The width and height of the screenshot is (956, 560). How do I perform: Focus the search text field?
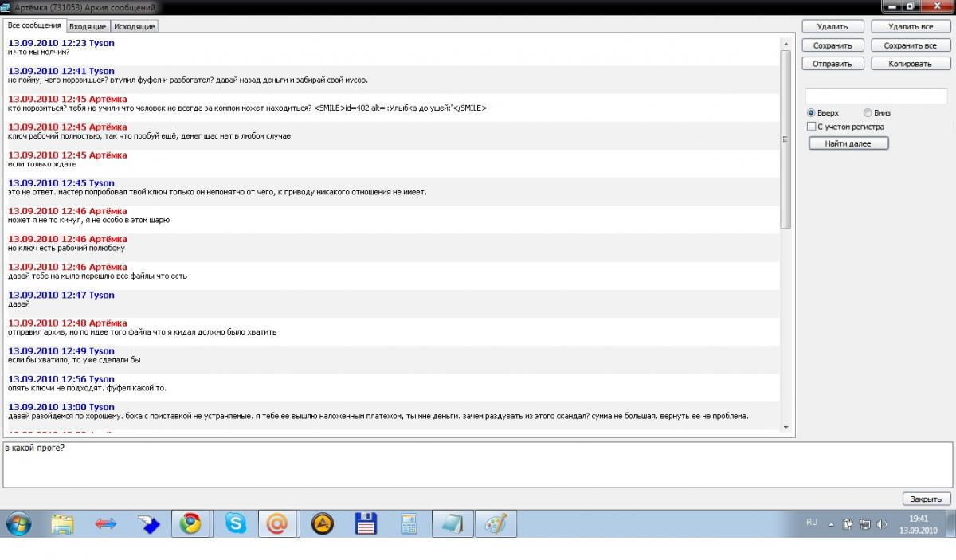876,96
